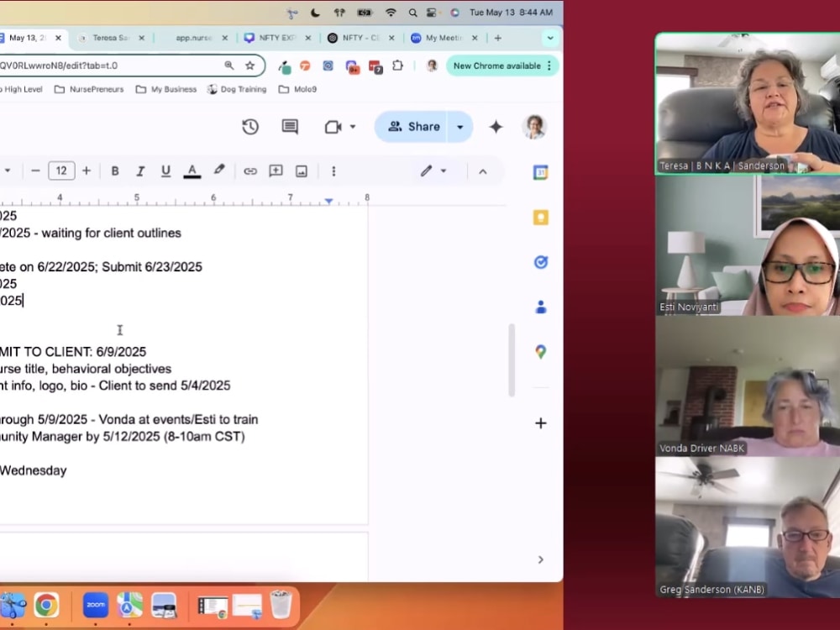Open a new browser tab
The image size is (840, 630).
tap(497, 38)
